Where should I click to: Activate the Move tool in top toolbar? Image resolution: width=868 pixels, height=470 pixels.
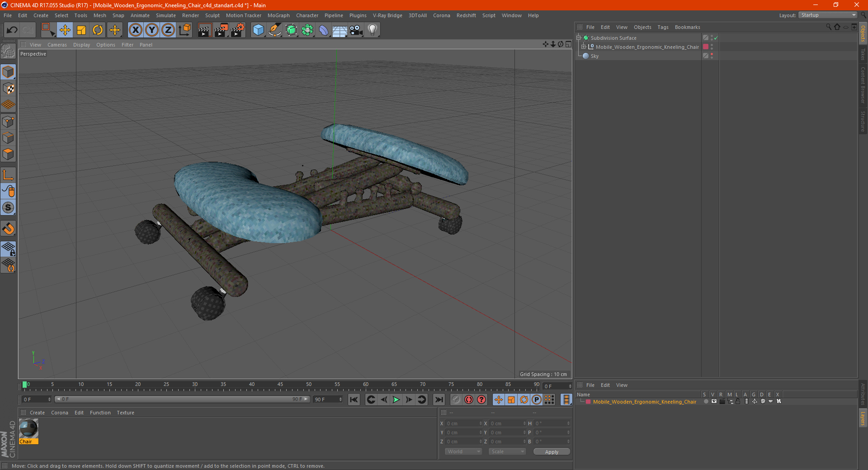click(65, 30)
